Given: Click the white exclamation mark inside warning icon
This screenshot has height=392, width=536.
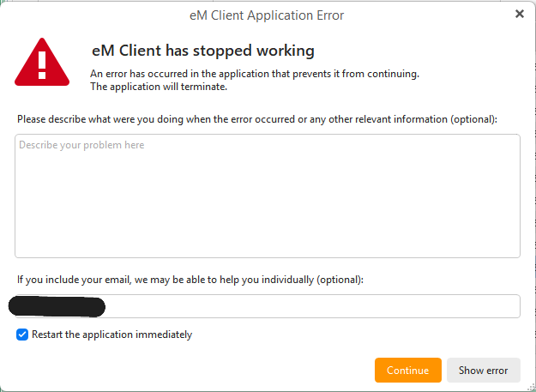Looking at the screenshot, I should tap(42, 65).
